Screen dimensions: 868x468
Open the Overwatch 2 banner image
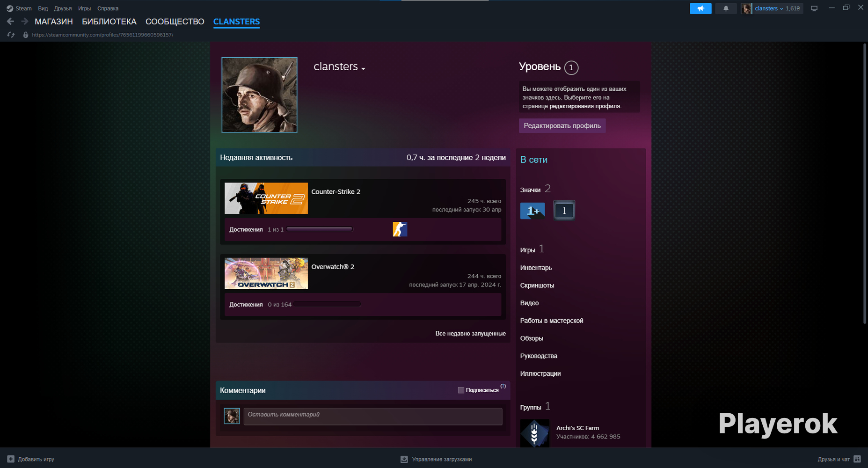click(x=266, y=273)
